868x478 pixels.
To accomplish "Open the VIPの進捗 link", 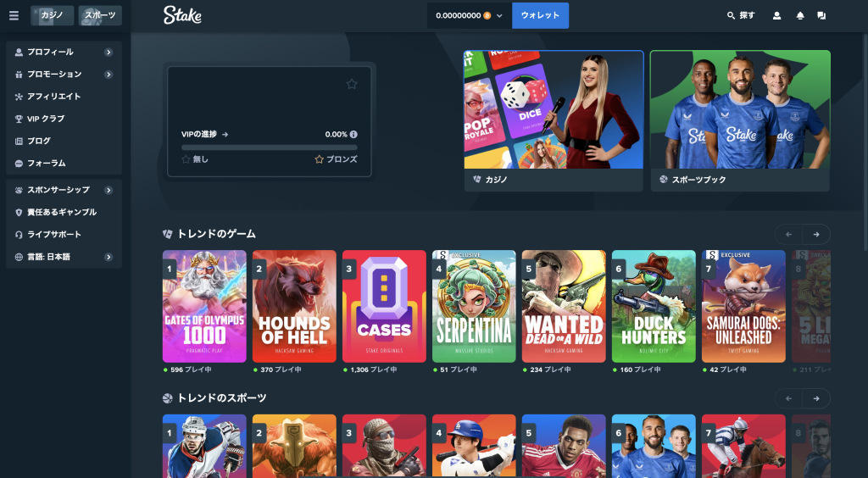I will [204, 135].
